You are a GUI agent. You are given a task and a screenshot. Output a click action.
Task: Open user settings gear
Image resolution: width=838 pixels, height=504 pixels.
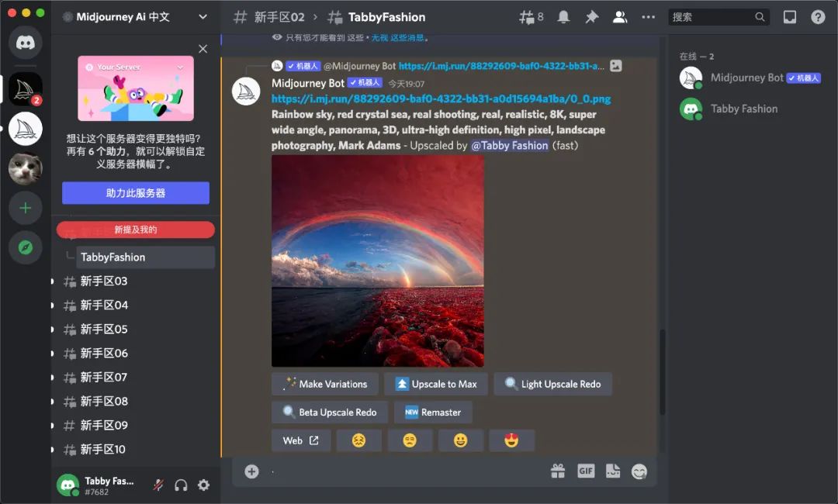pos(203,485)
